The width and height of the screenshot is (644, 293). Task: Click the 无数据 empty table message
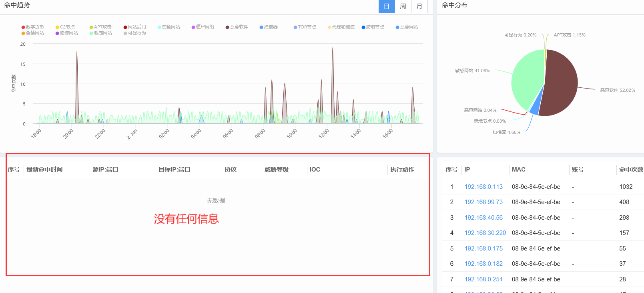pos(216,200)
